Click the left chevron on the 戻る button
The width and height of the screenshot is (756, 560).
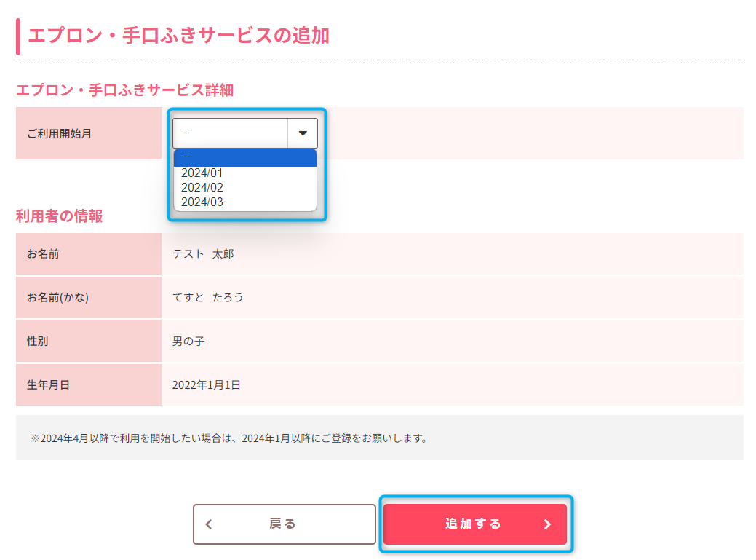(x=210, y=524)
